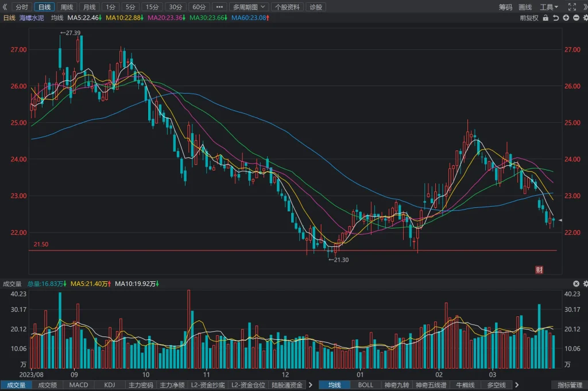This screenshot has width=588, height=391.
Task: Select the 日线 daily period
Action: (44, 7)
